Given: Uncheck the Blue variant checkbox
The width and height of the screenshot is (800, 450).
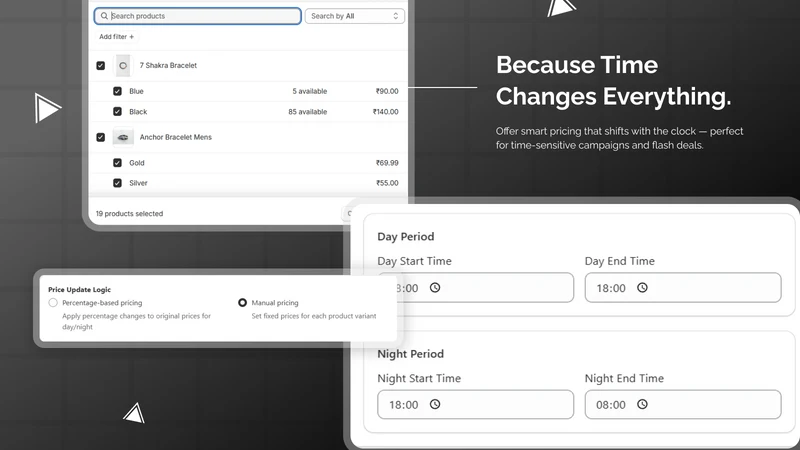Looking at the screenshot, I should click(x=117, y=91).
